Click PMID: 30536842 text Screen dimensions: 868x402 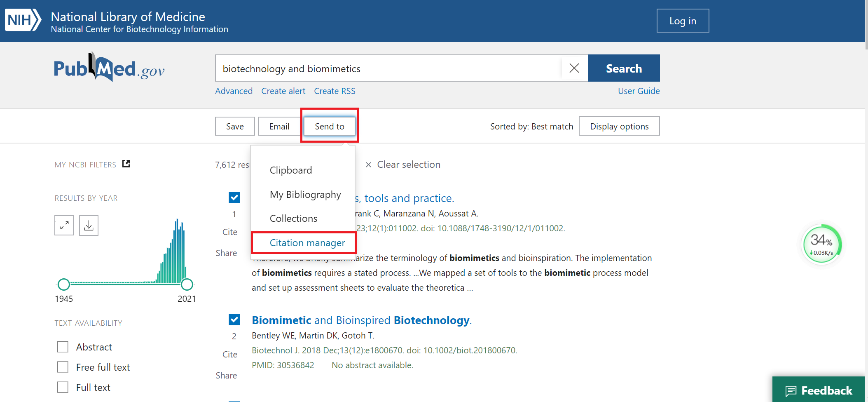pos(283,365)
